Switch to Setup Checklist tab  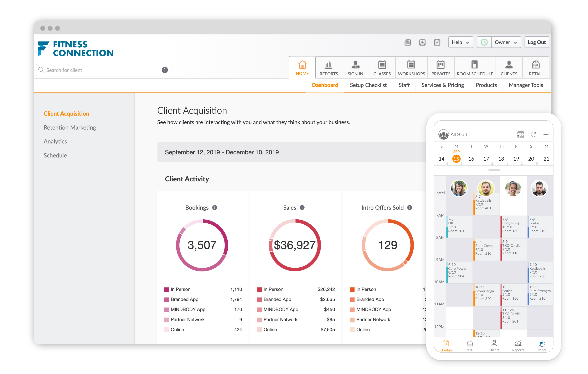coord(368,85)
